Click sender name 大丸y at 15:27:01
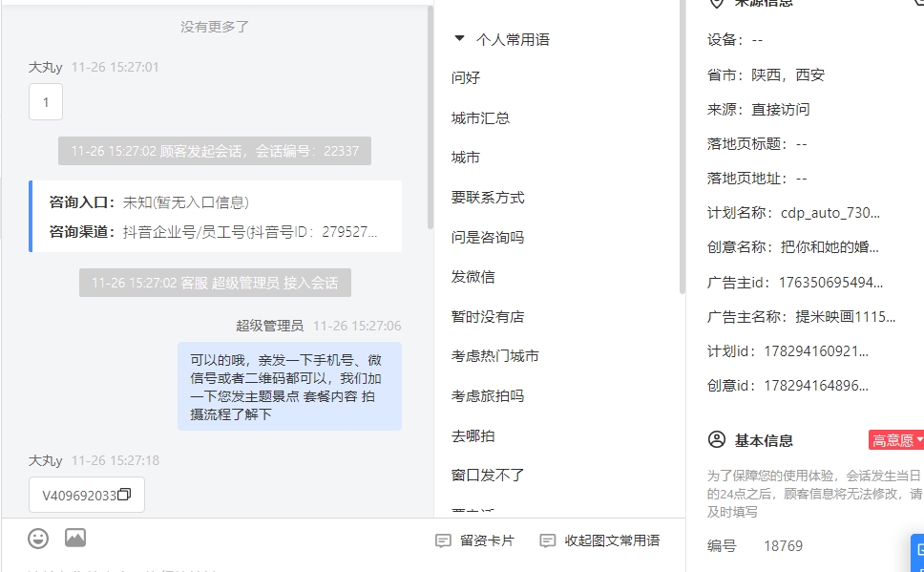 pyautogui.click(x=46, y=67)
